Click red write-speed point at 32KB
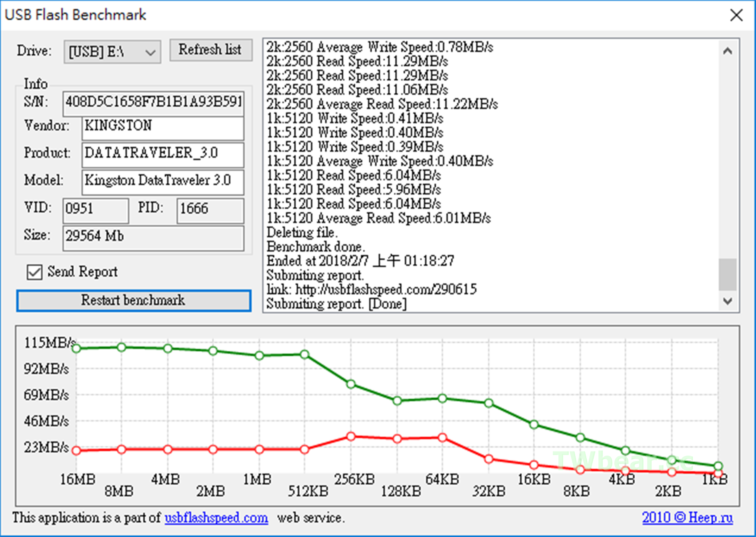This screenshot has width=756, height=537. tap(489, 459)
